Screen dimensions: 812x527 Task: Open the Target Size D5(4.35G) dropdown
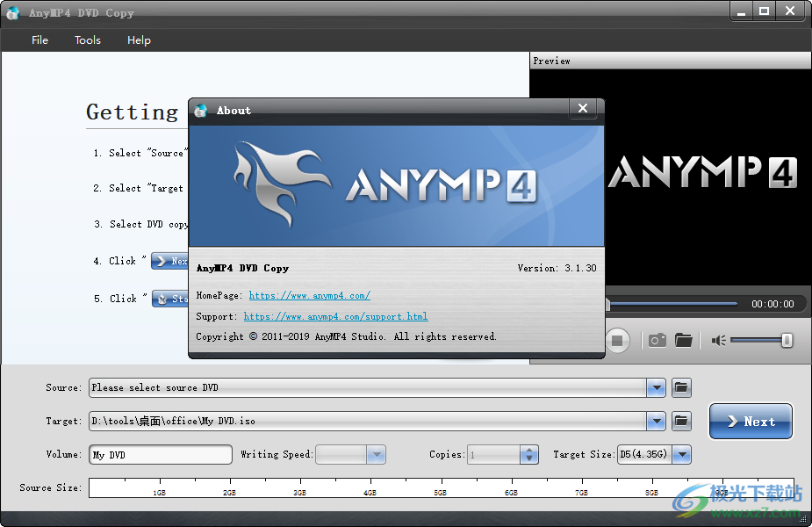680,454
